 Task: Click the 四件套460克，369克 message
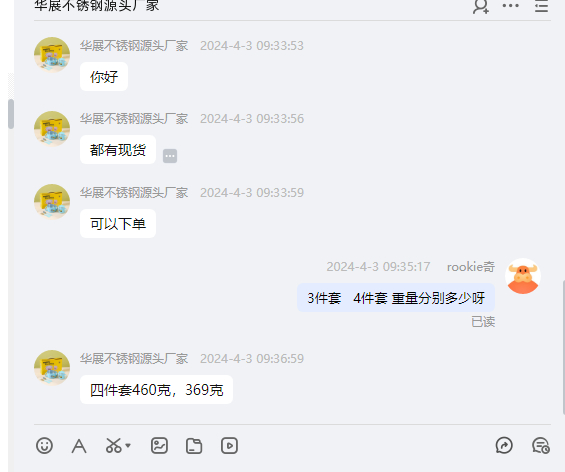pos(156,390)
